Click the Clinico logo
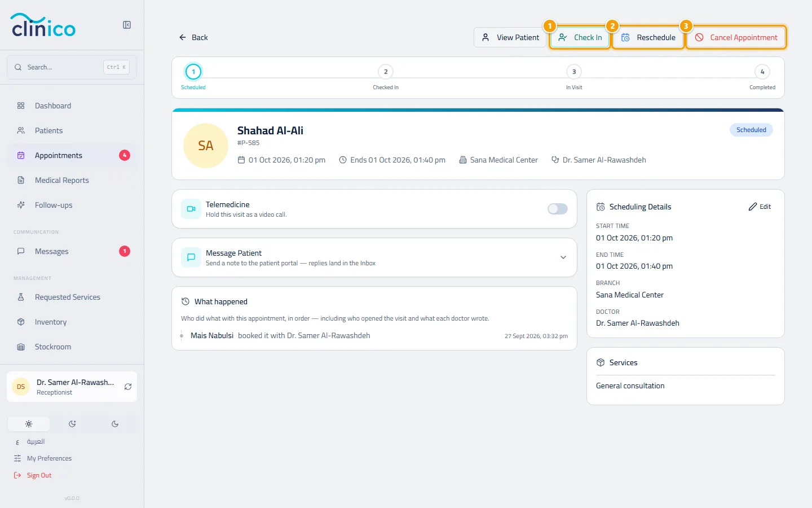Viewport: 812px width, 508px height. click(x=43, y=25)
